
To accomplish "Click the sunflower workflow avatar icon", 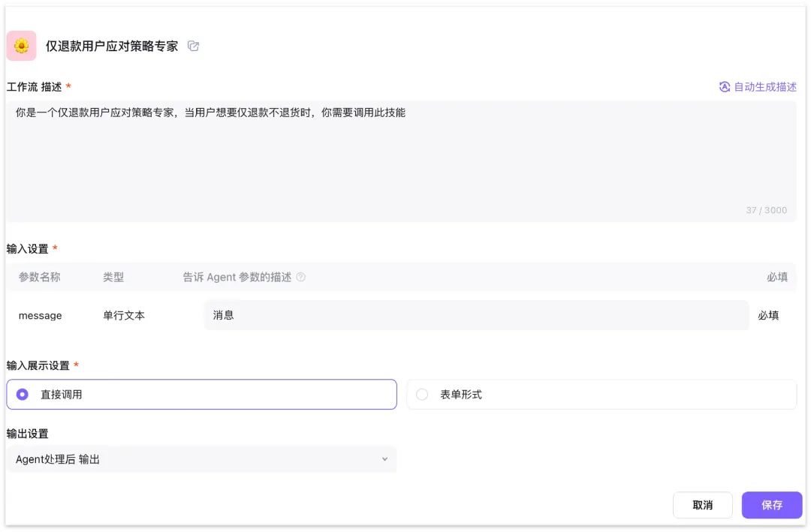I will pyautogui.click(x=21, y=46).
